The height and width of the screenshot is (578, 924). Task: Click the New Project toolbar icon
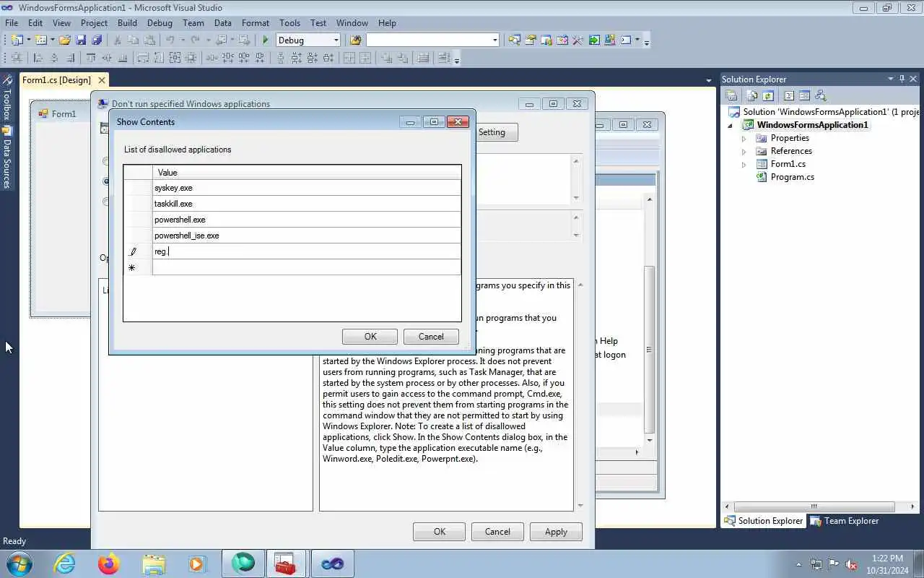coord(17,40)
